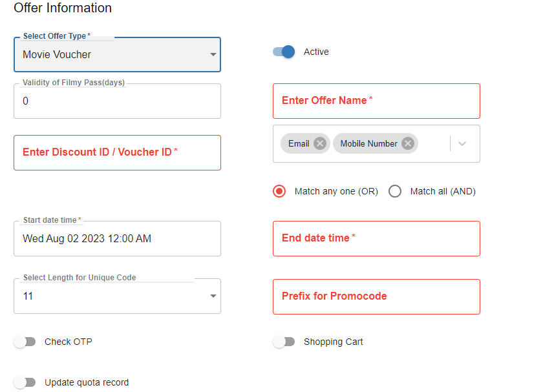Viewport: 543px width, 392px height.
Task: Click Start date time field
Action: pyautogui.click(x=117, y=238)
